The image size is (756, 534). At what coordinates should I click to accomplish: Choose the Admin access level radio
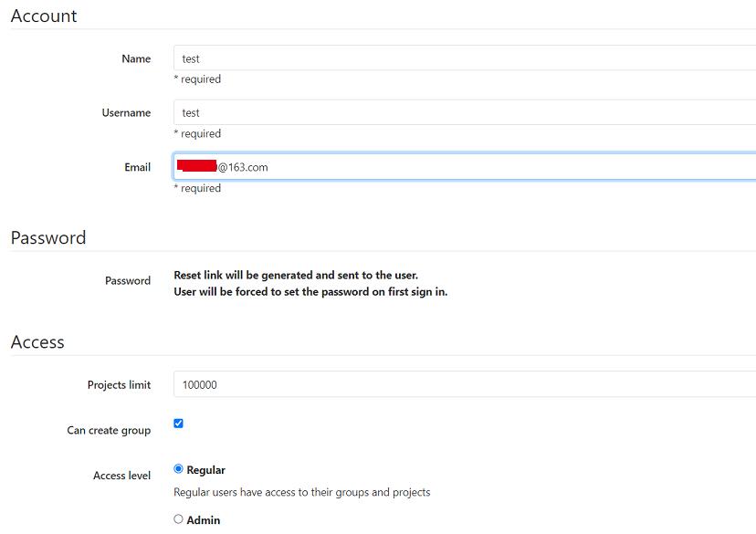pos(178,519)
